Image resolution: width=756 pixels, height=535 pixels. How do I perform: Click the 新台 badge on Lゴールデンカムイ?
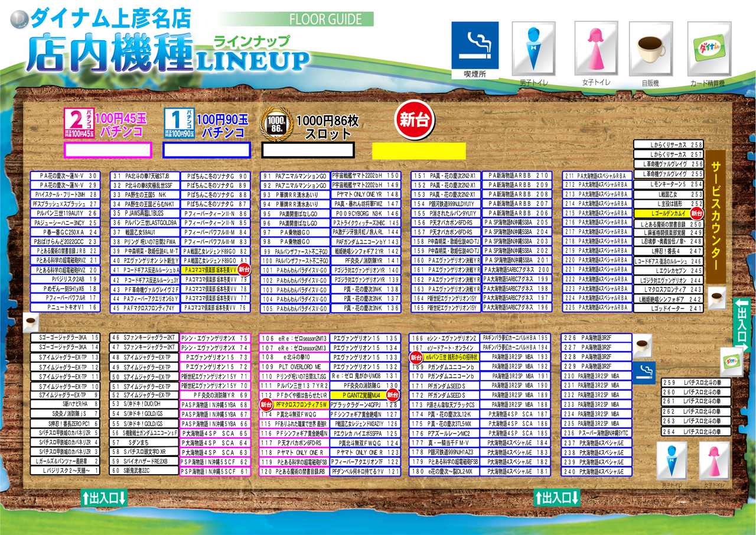[697, 214]
